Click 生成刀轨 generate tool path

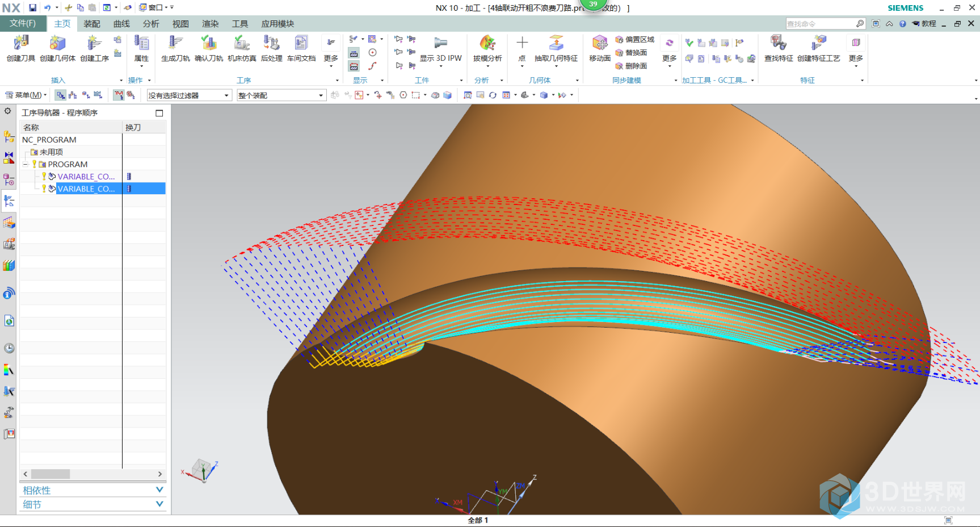click(175, 48)
